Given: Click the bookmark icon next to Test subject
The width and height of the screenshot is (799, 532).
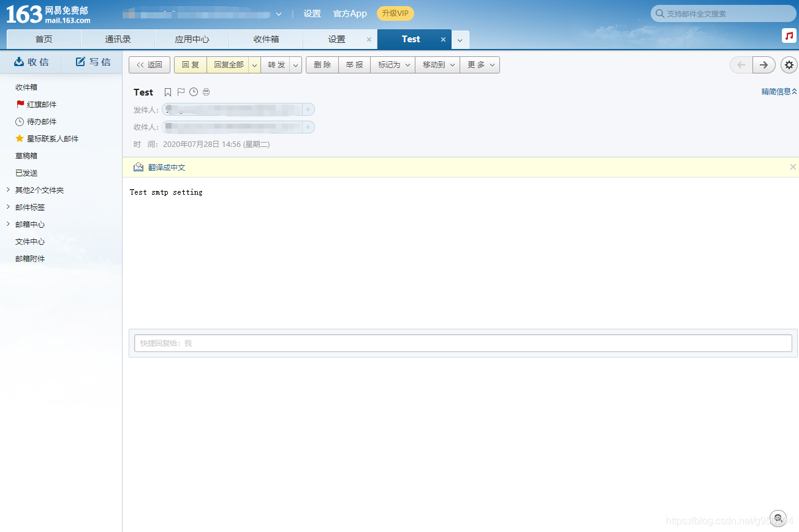Looking at the screenshot, I should [x=168, y=92].
